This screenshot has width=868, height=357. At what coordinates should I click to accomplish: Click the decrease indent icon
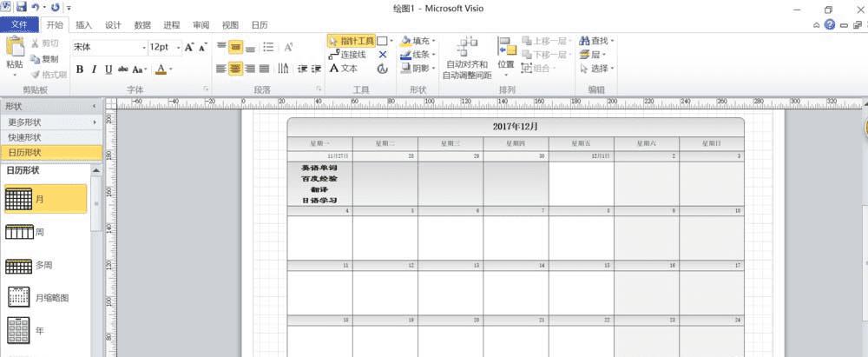[302, 69]
